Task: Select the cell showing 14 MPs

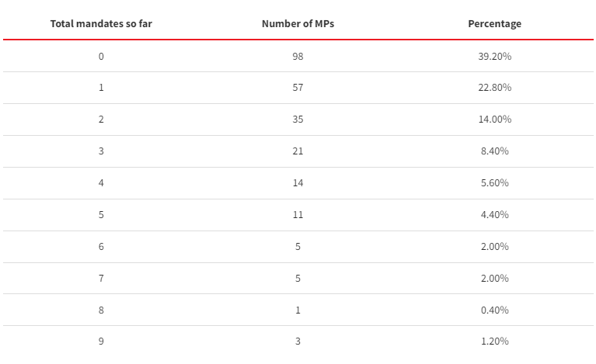Action: [298, 183]
